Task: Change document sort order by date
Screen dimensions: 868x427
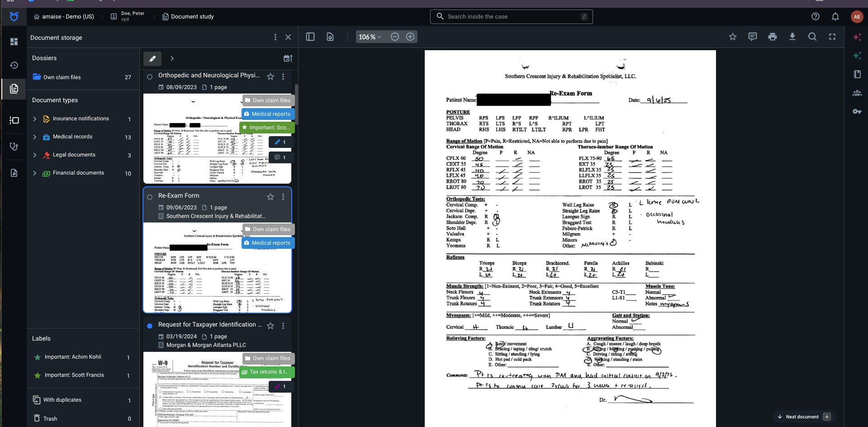Action: 288,58
